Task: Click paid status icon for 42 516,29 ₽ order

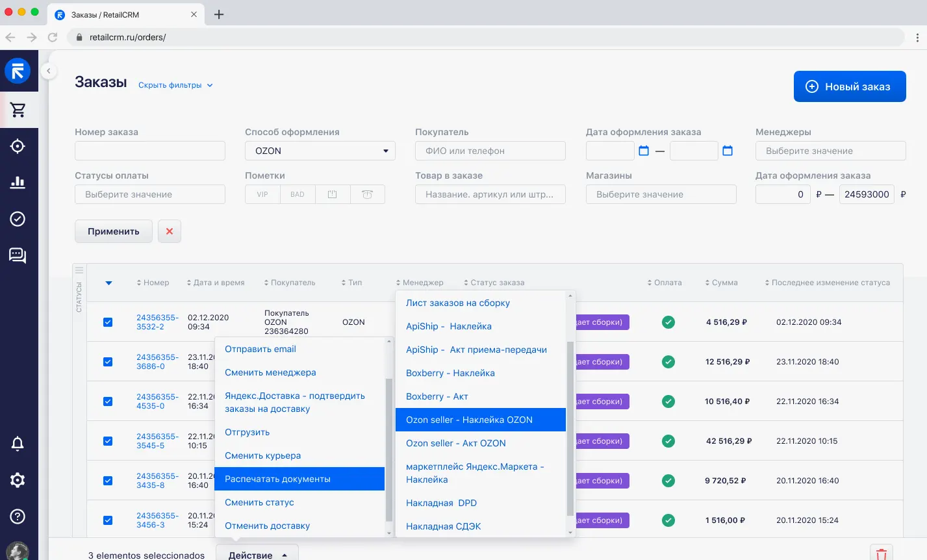Action: pyautogui.click(x=668, y=441)
